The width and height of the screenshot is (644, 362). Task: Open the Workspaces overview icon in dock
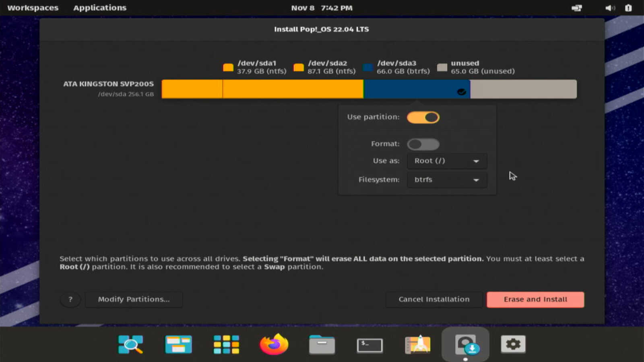(178, 345)
